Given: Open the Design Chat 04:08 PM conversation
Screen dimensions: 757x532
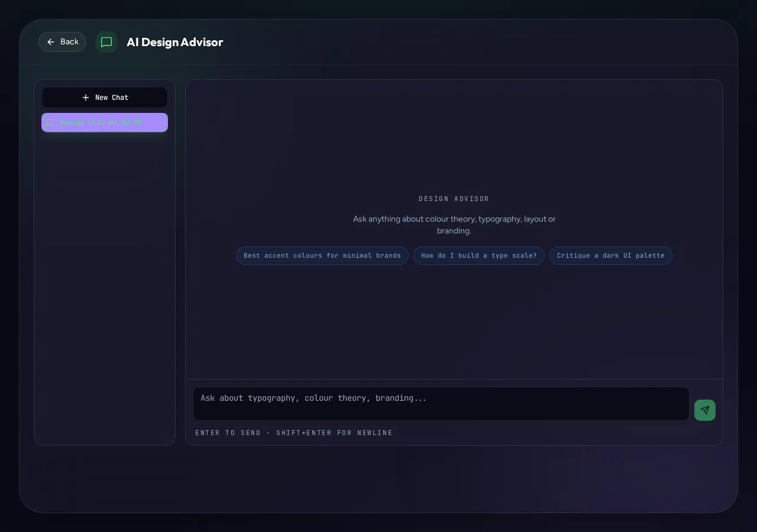Looking at the screenshot, I should [x=105, y=122].
